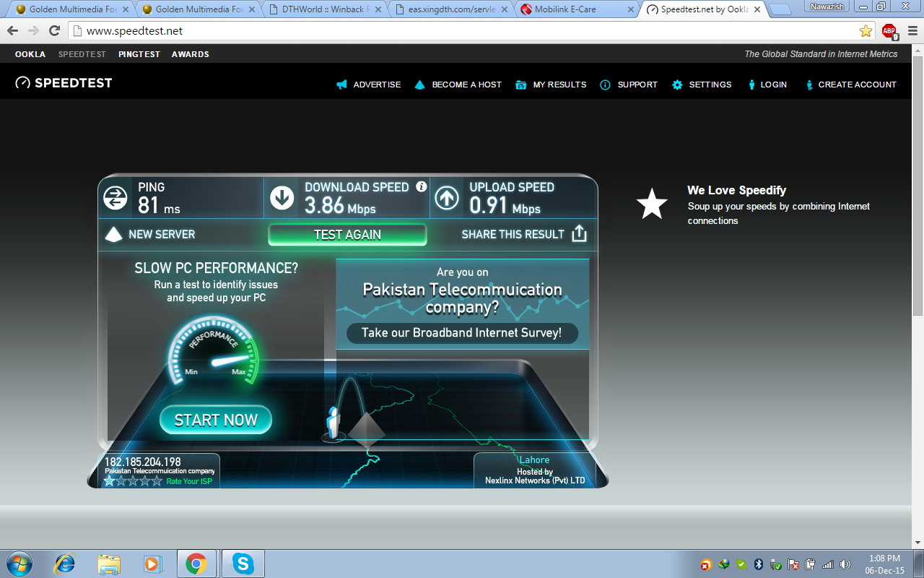
Task: Open the OOKLA link in top bar
Action: coord(30,54)
